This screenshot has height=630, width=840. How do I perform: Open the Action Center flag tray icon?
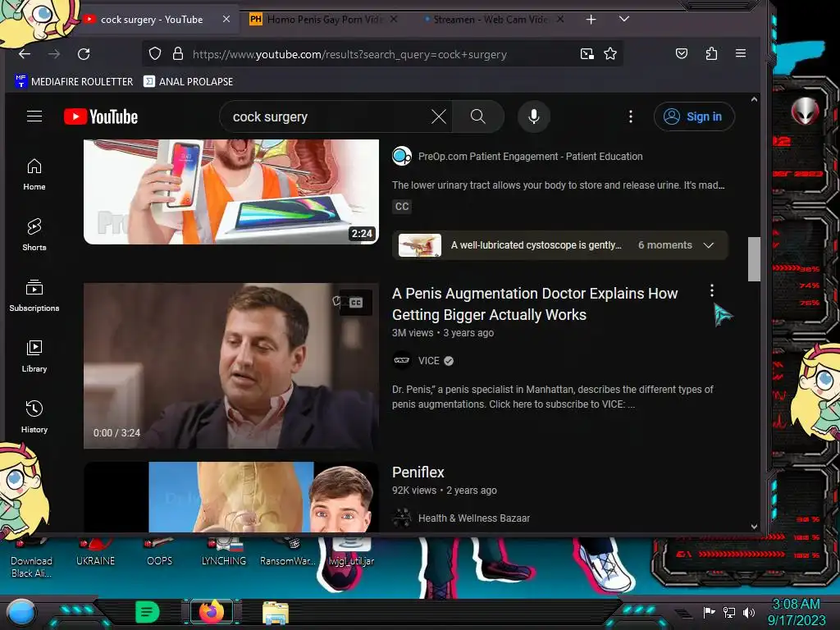[710, 612]
